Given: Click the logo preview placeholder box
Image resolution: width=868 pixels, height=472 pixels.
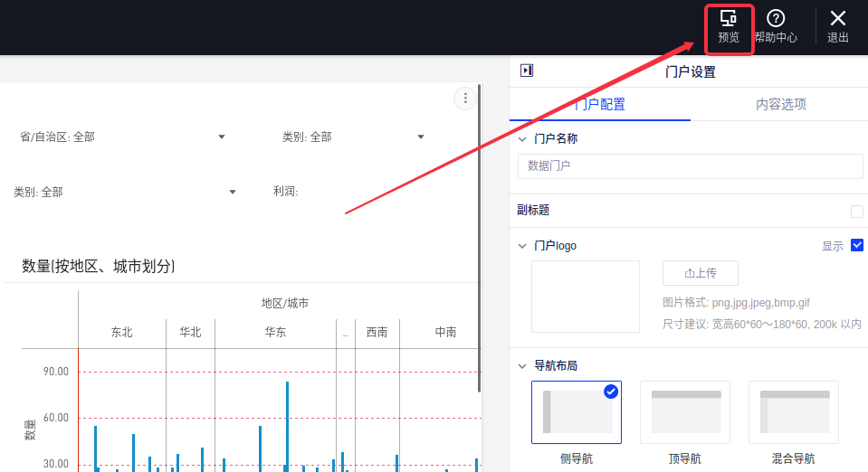Looking at the screenshot, I should point(585,297).
